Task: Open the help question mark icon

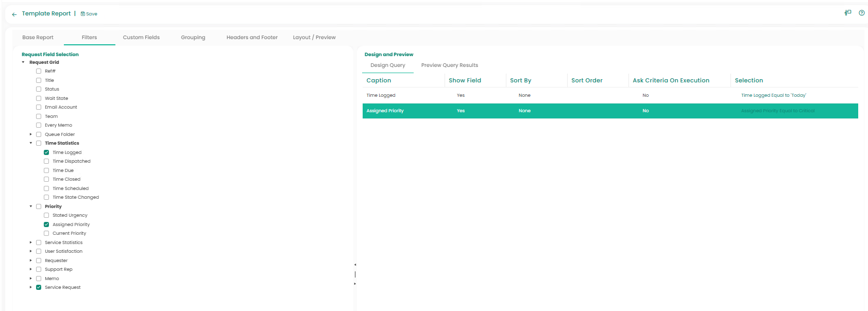Action: point(861,13)
